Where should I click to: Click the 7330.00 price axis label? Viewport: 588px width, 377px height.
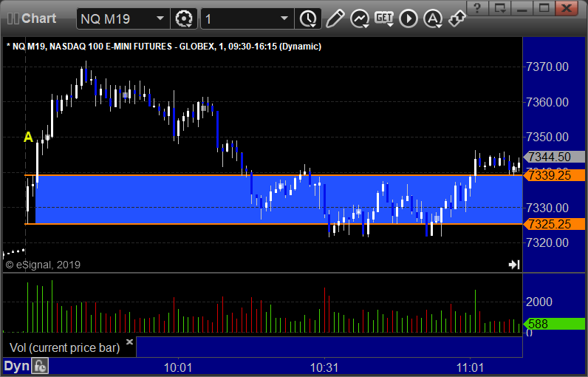coord(547,208)
